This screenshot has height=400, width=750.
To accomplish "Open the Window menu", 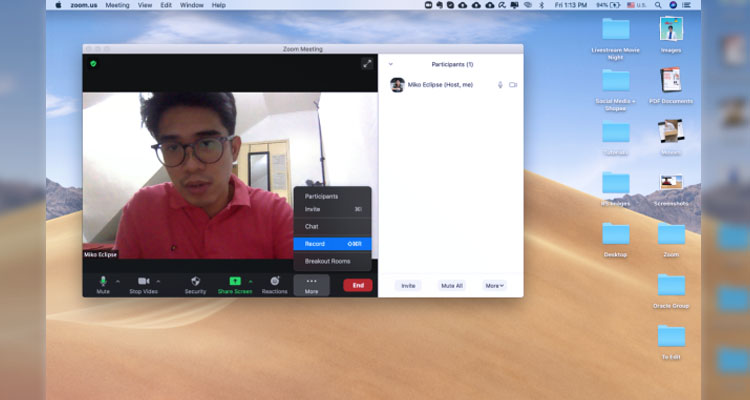I will tap(192, 5).
